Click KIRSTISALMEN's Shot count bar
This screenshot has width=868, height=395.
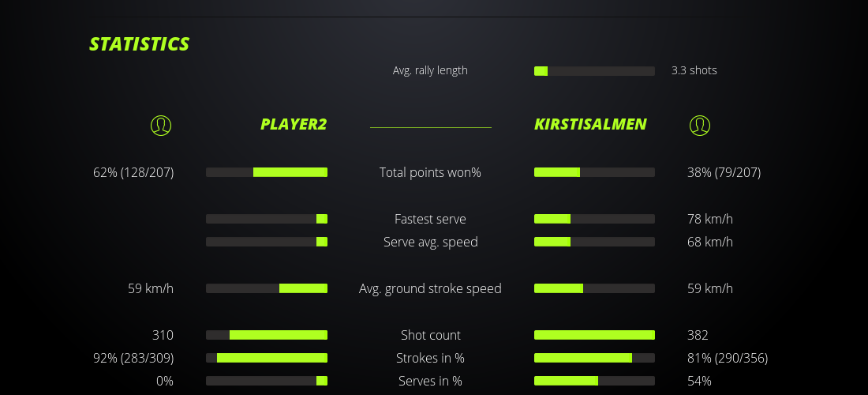click(594, 335)
